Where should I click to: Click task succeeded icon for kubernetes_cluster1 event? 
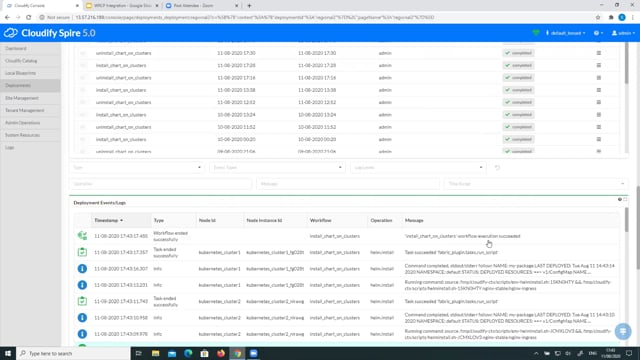coord(82,252)
